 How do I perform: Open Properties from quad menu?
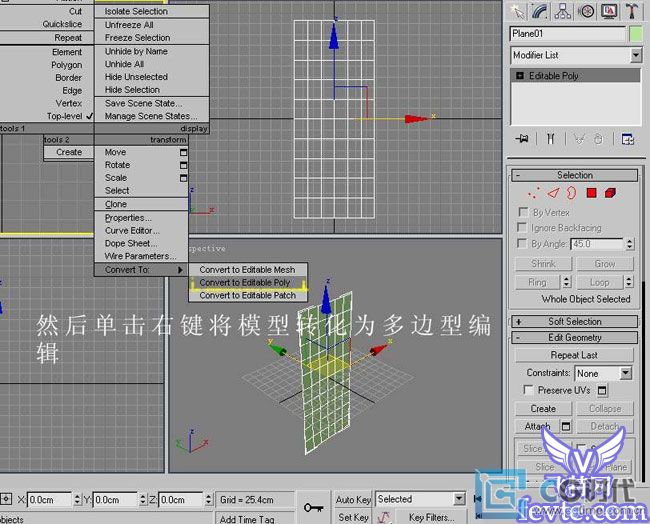tap(128, 218)
